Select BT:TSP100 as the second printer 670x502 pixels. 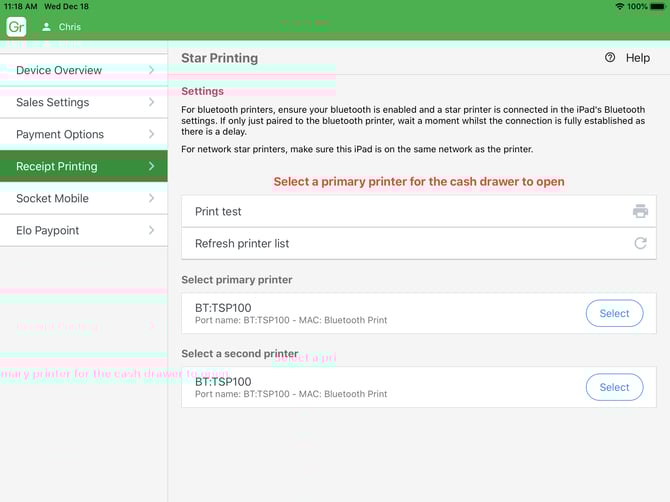(x=614, y=387)
